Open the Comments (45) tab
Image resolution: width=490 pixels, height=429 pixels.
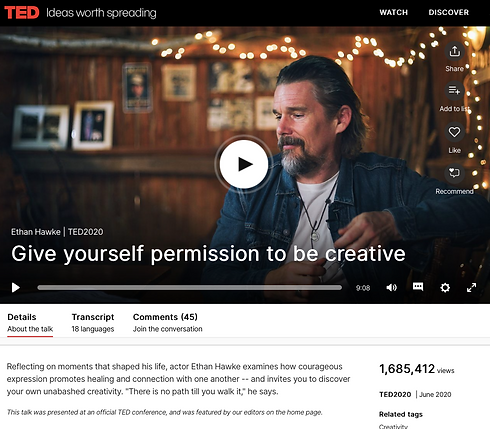[x=167, y=323]
